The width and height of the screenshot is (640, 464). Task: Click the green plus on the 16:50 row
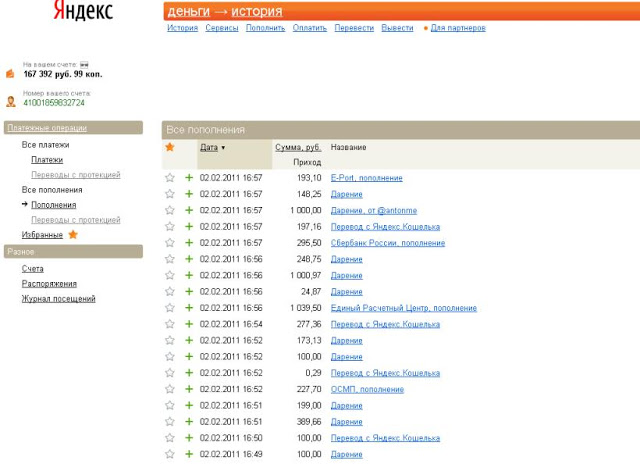[x=189, y=438]
